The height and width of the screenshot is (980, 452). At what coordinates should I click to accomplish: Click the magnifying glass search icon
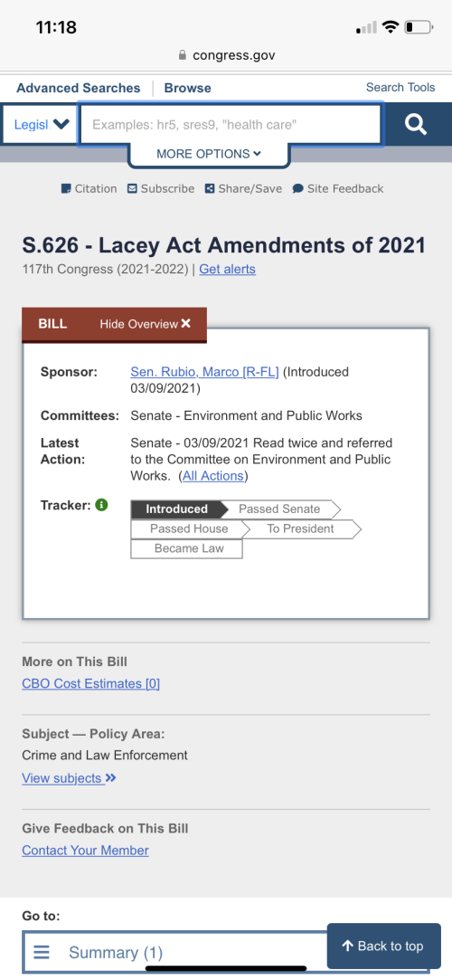415,124
